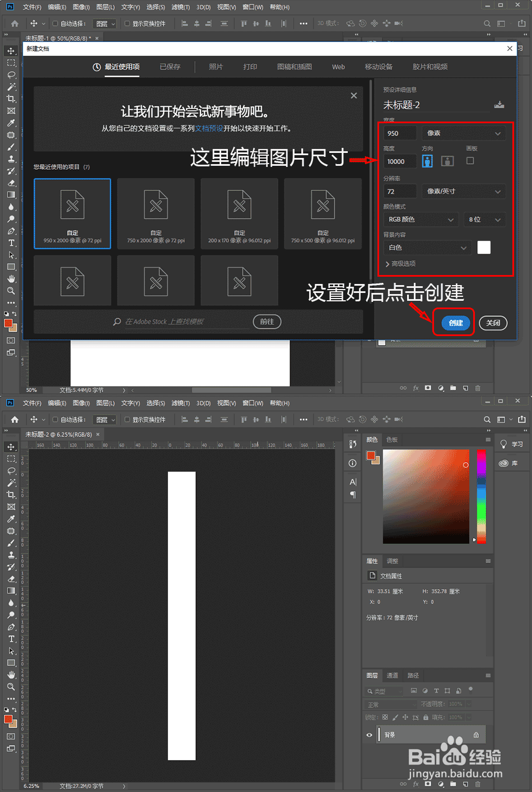
Task: Open the Character panel icon (A|)
Action: 353,482
